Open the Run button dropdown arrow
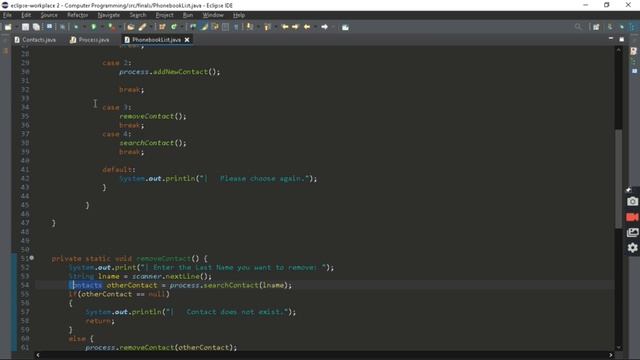640x360 pixels. pyautogui.click(x=101, y=27)
